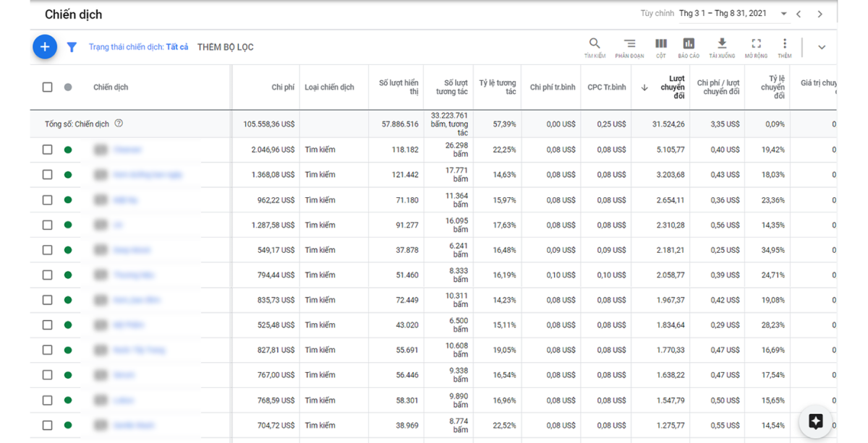
Task: Click THÊM BỘ LỌC add filter button
Action: click(x=225, y=47)
